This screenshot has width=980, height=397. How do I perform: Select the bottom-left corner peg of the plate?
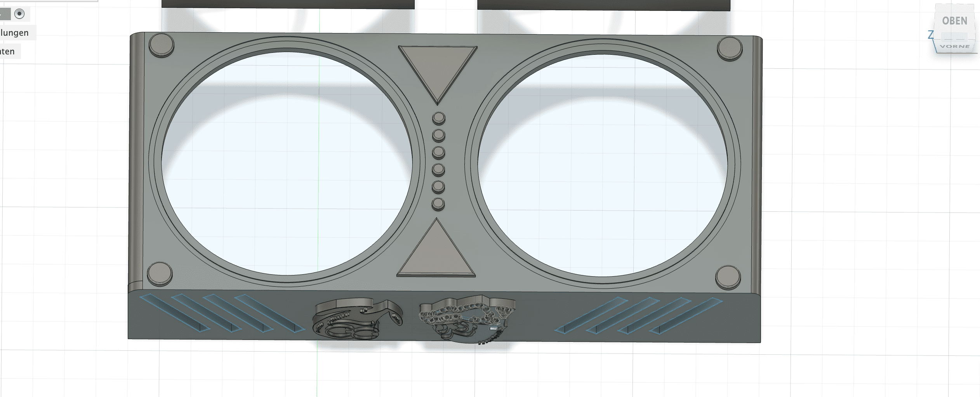pyautogui.click(x=160, y=273)
